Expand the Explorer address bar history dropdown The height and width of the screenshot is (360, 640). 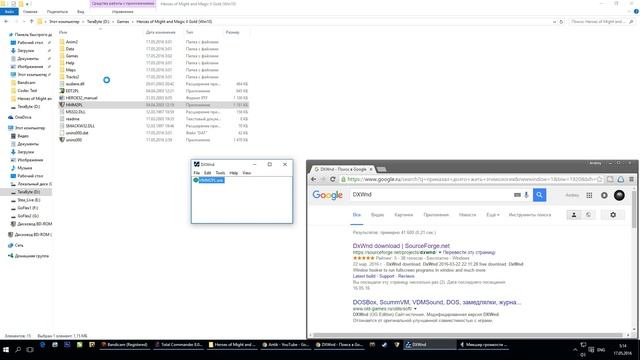tap(554, 22)
